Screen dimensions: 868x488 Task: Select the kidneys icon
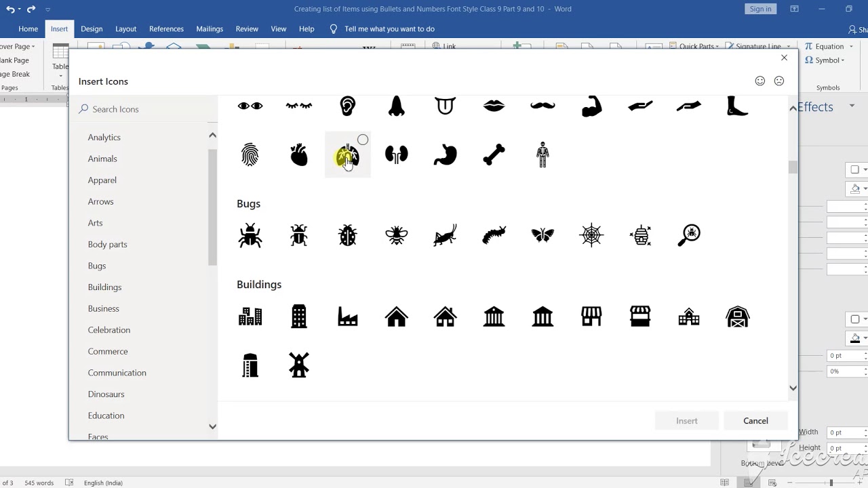397,155
